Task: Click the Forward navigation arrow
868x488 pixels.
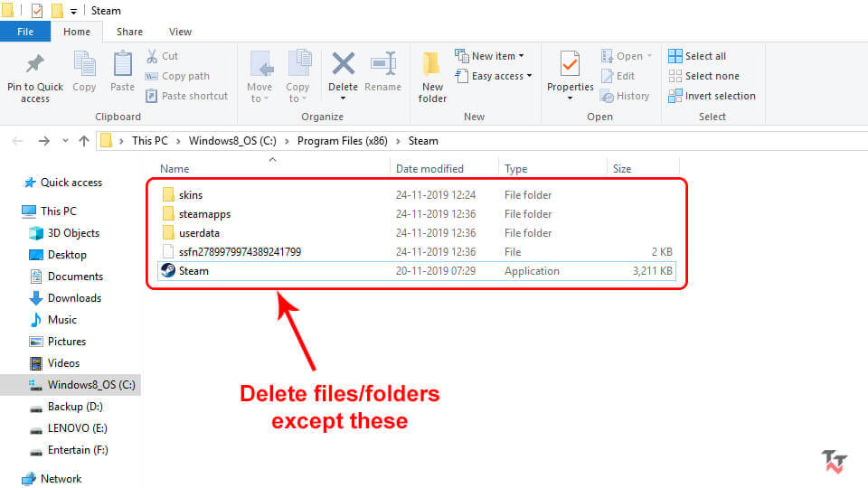Action: (43, 141)
